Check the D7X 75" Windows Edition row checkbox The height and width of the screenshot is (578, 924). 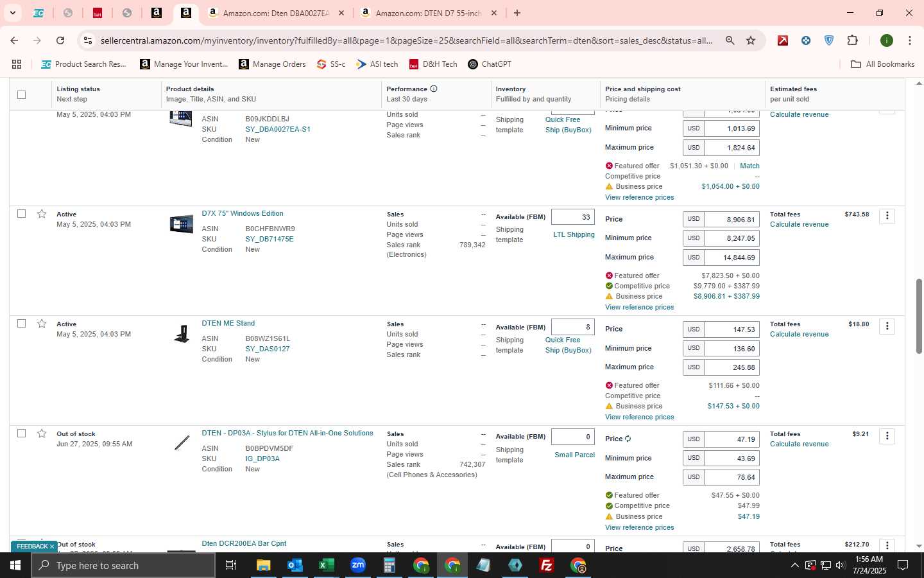[x=21, y=214]
